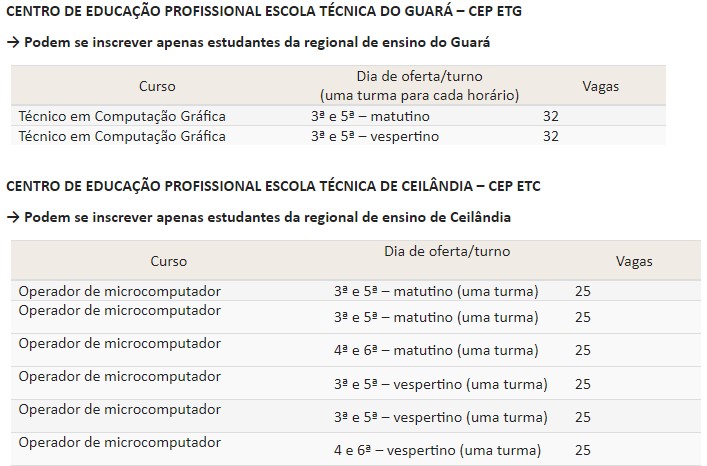This screenshot has height=466, width=707.
Task: Select the "4ª e 6ª – matutino (uma turma)" cell
Action: 436,351
